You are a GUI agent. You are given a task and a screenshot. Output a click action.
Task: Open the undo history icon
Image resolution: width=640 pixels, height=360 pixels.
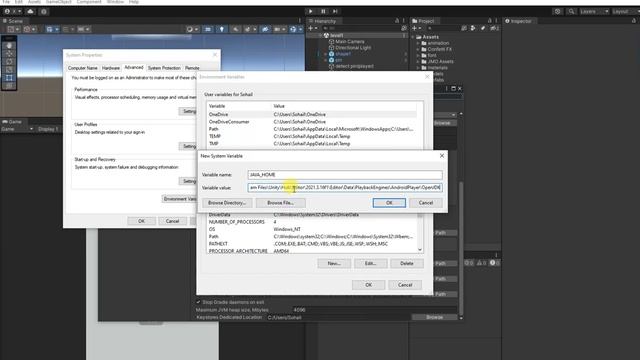[x=558, y=11]
